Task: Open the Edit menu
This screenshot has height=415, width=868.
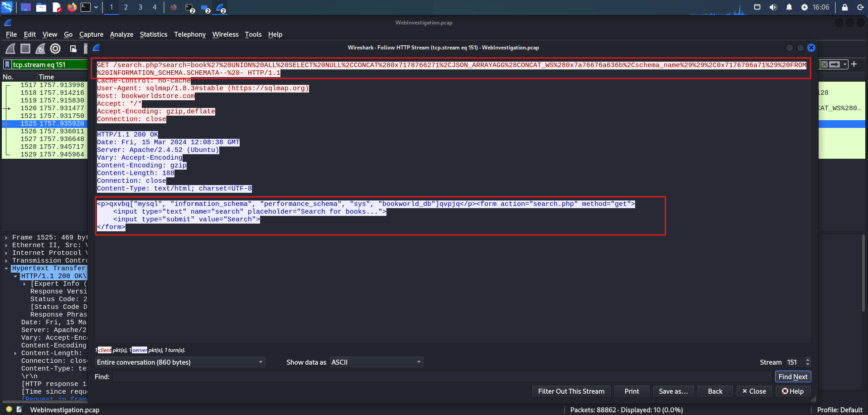Action: [29, 34]
